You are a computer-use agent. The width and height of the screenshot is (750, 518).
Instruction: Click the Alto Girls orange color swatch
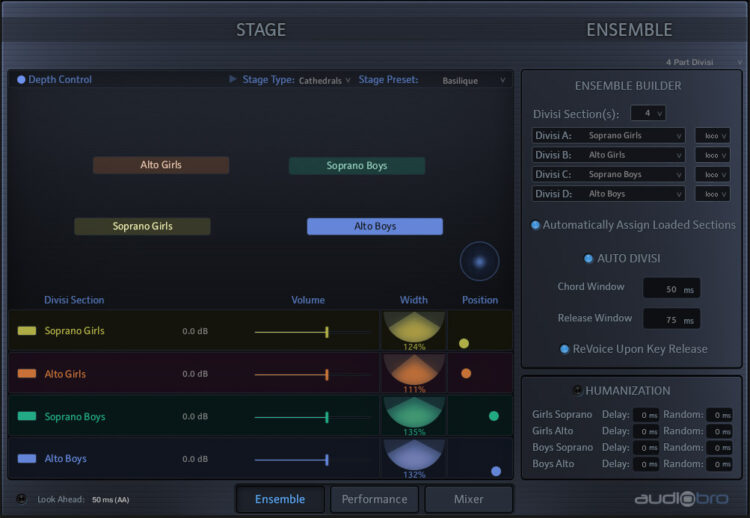pos(27,374)
